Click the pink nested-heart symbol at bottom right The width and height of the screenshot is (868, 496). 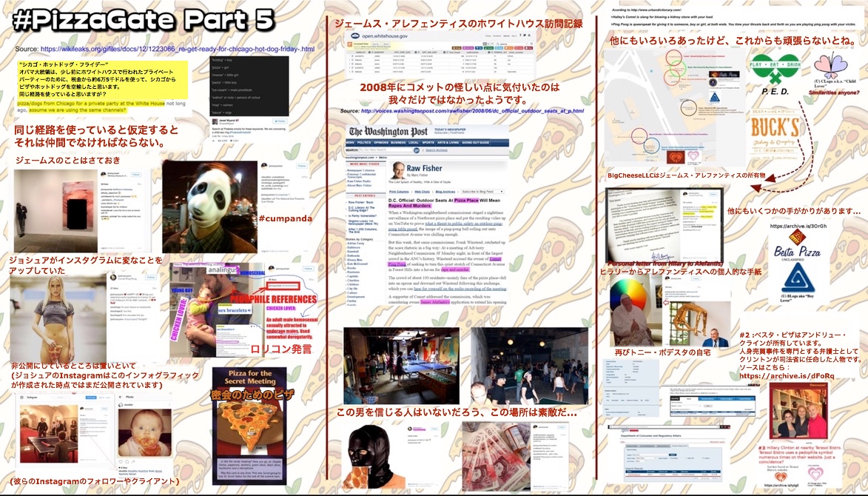pyautogui.click(x=815, y=475)
